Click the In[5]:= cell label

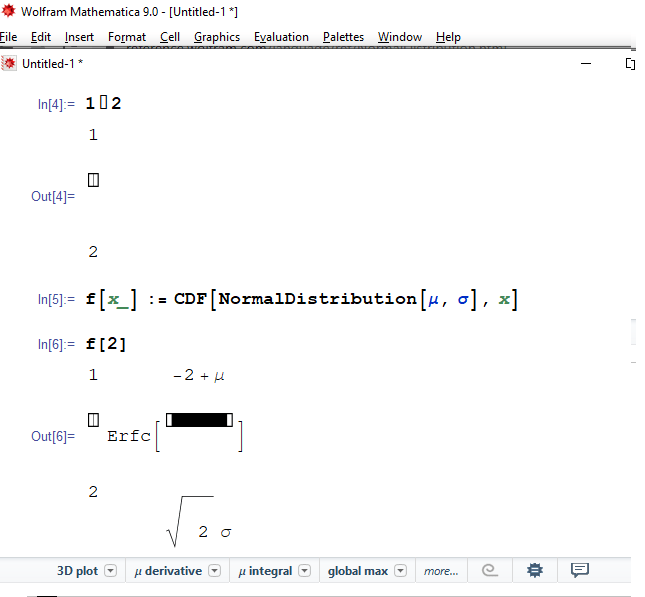point(56,299)
